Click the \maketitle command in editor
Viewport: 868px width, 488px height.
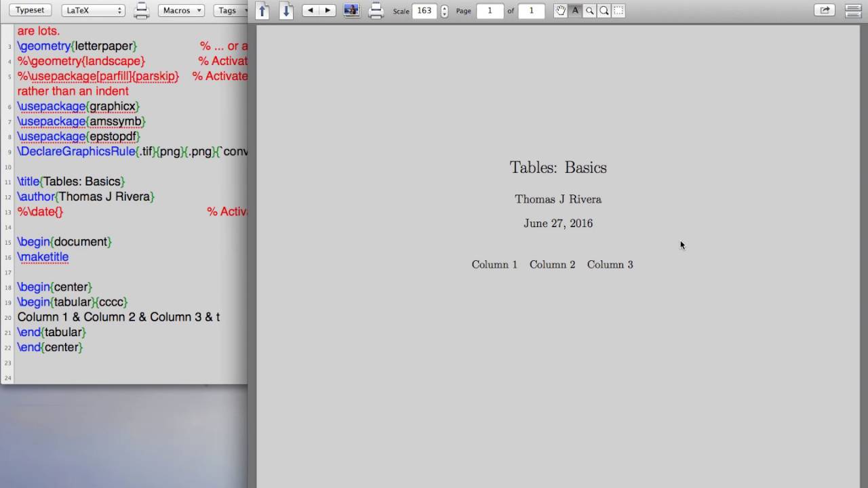point(43,257)
